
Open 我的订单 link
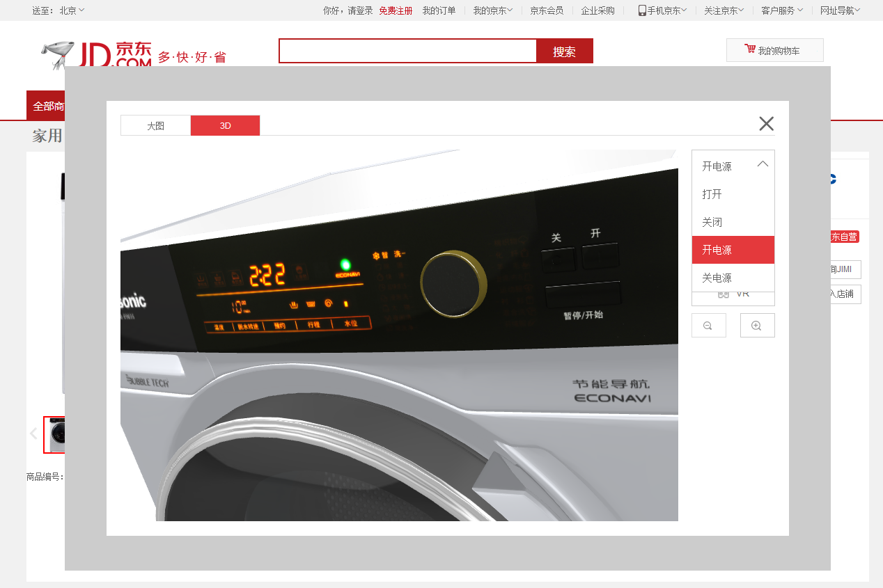click(439, 10)
